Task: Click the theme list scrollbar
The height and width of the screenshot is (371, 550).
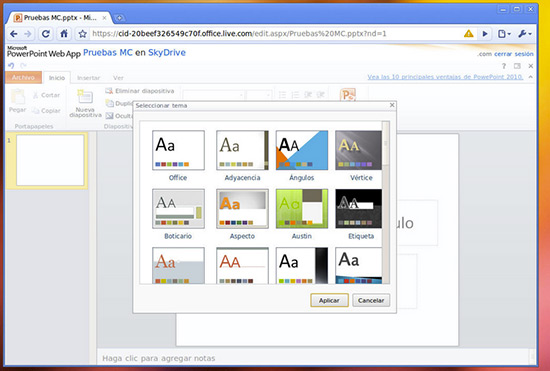Action: (x=386, y=202)
